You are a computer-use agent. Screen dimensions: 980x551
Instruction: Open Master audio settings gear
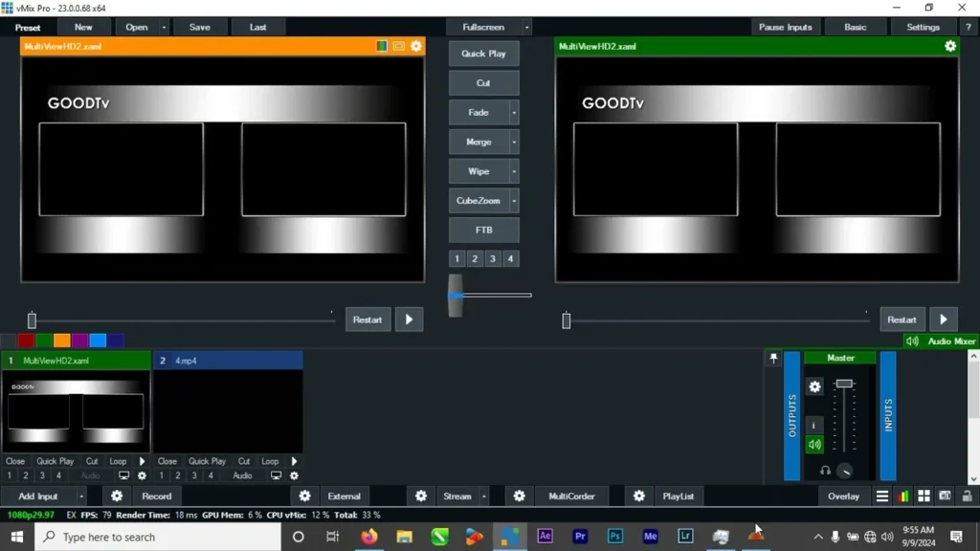point(814,386)
